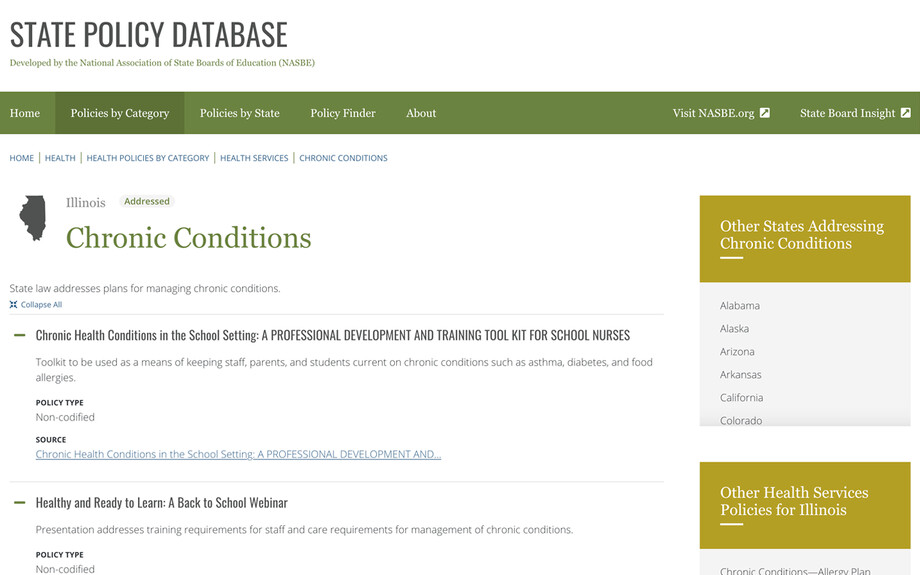Select Arizona in other states list
The image size is (920, 575).
(x=737, y=351)
